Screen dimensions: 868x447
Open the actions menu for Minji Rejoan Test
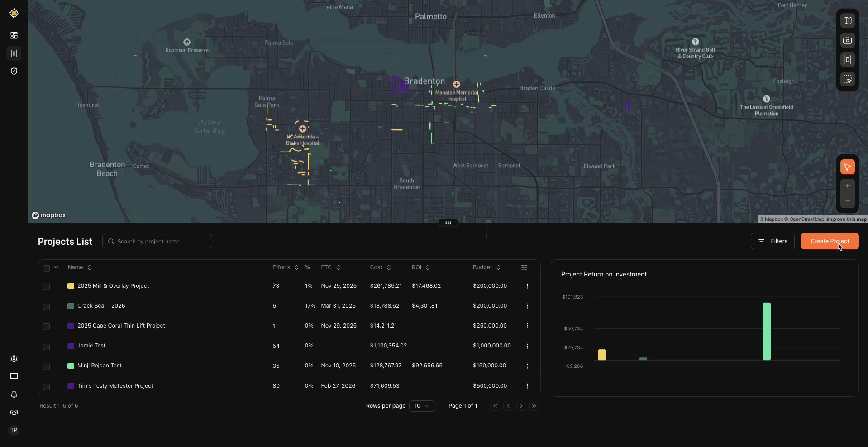click(x=527, y=366)
